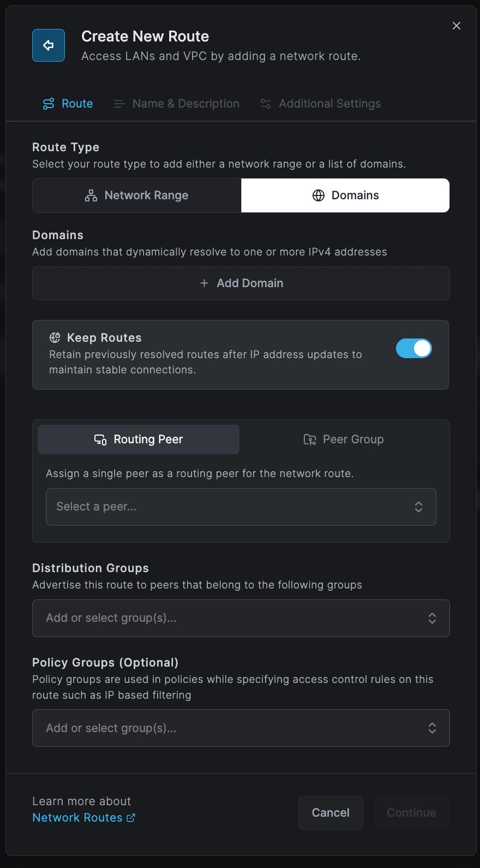Select the Routing Peer tab

coord(139,439)
